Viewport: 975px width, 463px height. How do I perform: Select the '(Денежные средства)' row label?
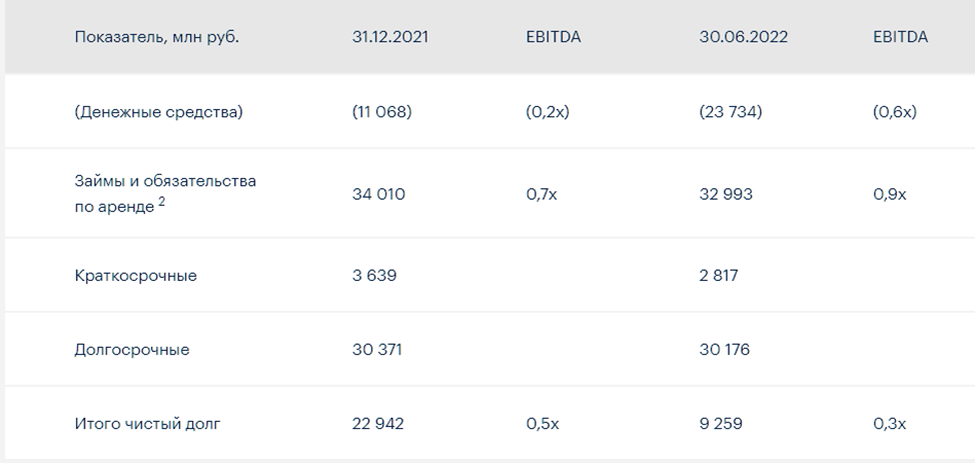click(x=159, y=112)
